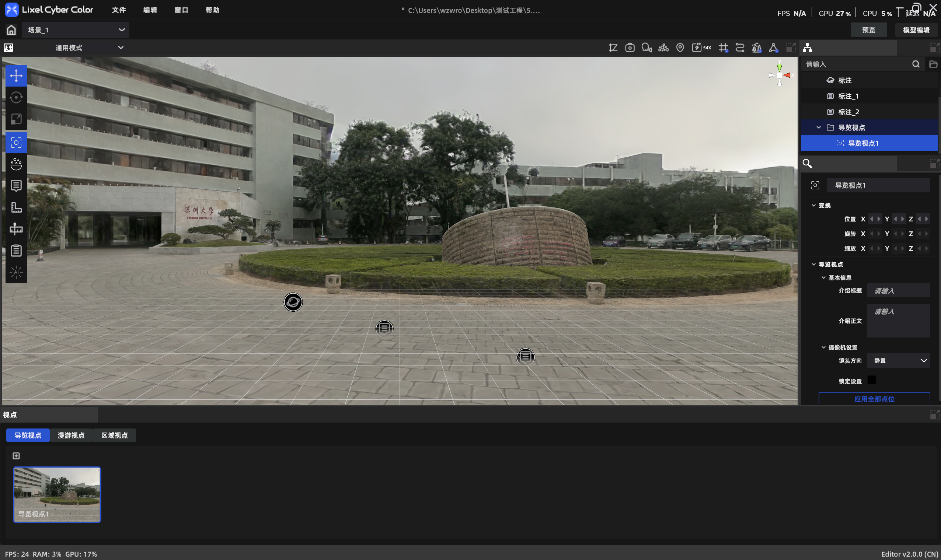Open the 镜头方向 静置 dropdown

[x=898, y=361]
